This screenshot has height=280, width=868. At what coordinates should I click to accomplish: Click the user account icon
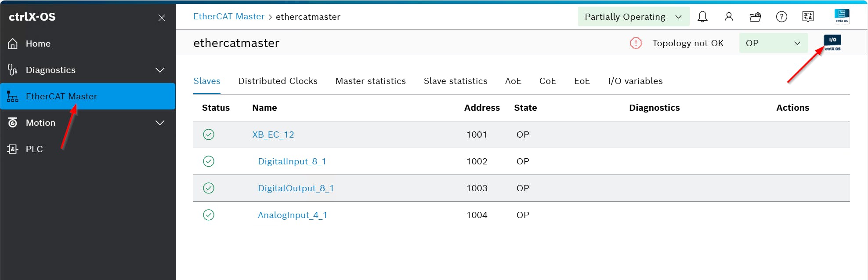(729, 17)
